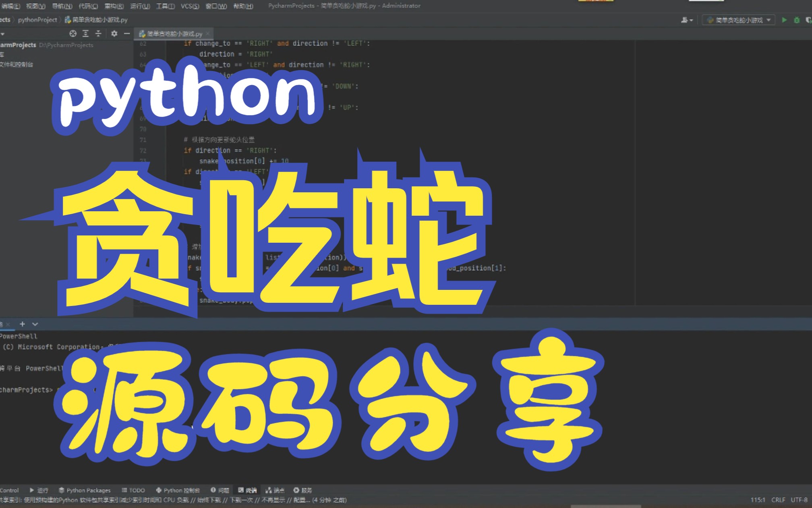The height and width of the screenshot is (508, 812).
Task: Open the run configuration dropdown
Action: (x=739, y=20)
